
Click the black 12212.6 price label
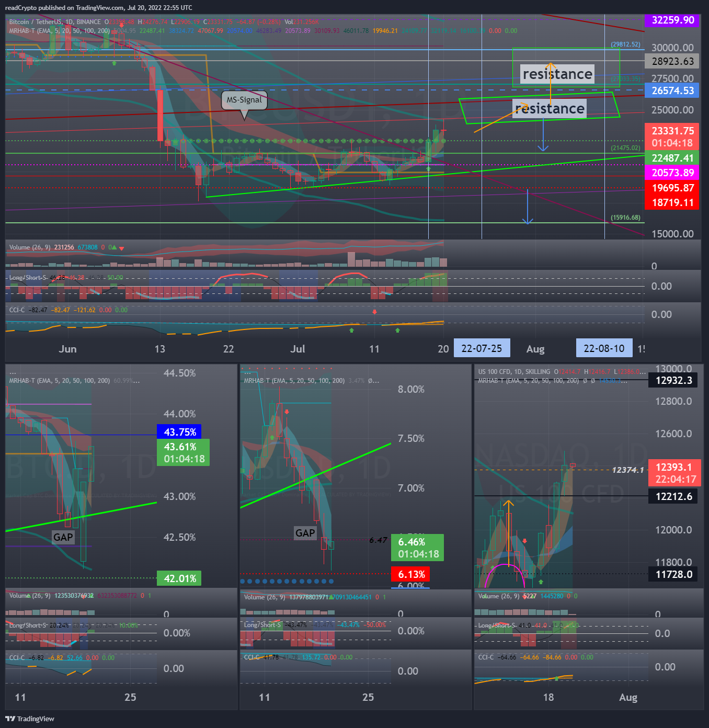673,496
